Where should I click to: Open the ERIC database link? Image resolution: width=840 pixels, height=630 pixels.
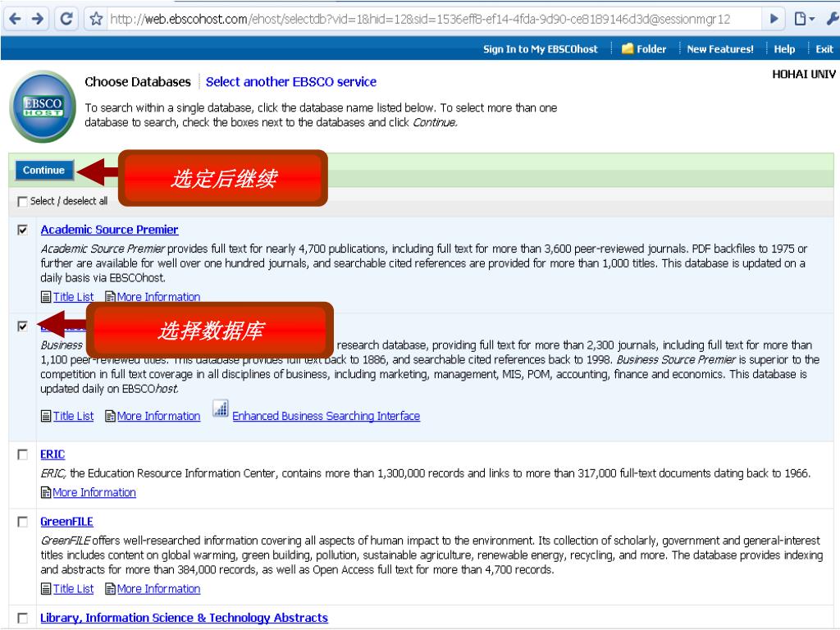[52, 454]
